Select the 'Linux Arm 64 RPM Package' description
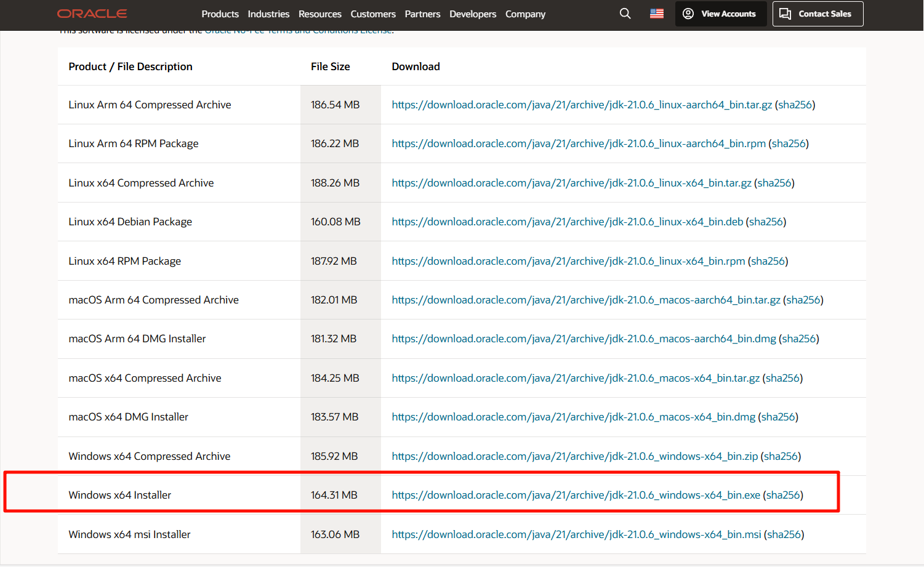 coord(134,143)
